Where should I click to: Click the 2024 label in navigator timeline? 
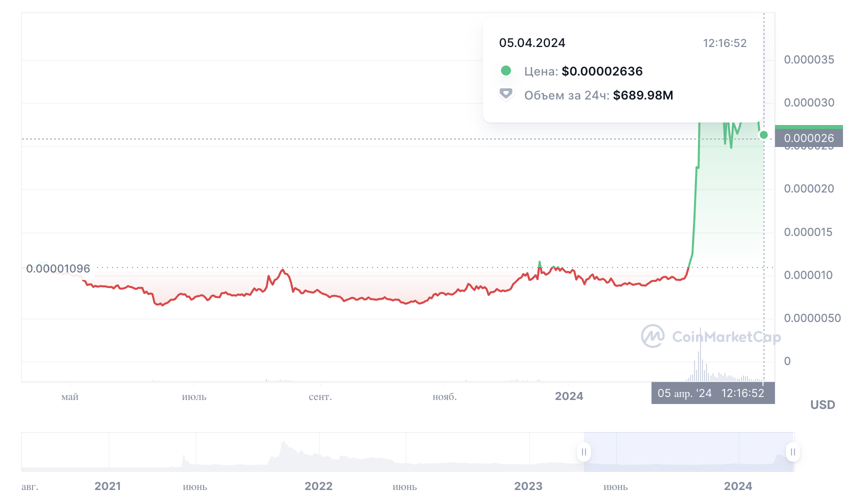pyautogui.click(x=738, y=486)
